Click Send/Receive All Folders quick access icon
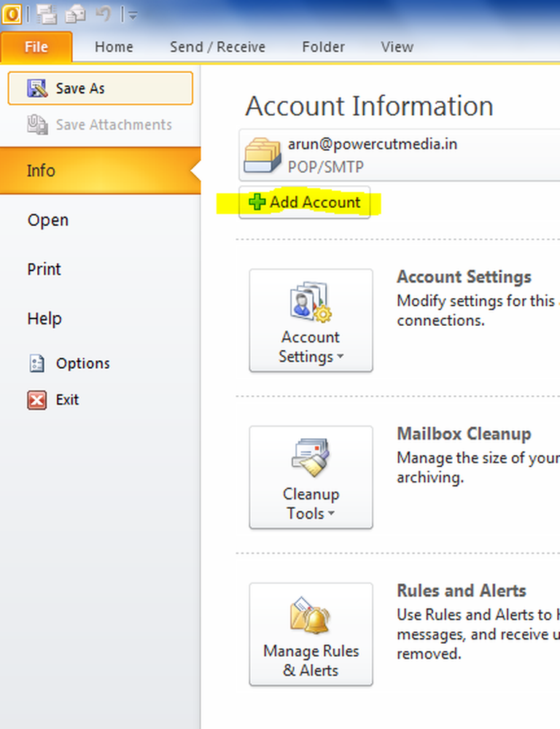 pos(48,14)
